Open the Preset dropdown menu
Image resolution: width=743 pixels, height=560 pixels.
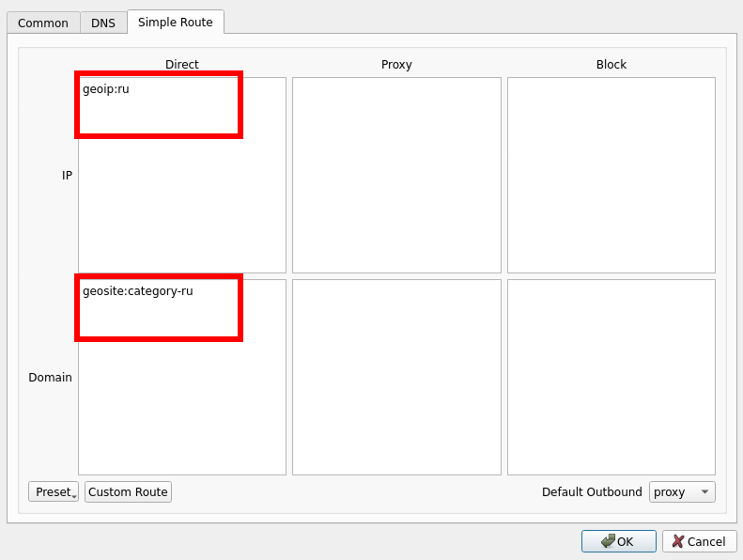pyautogui.click(x=54, y=492)
